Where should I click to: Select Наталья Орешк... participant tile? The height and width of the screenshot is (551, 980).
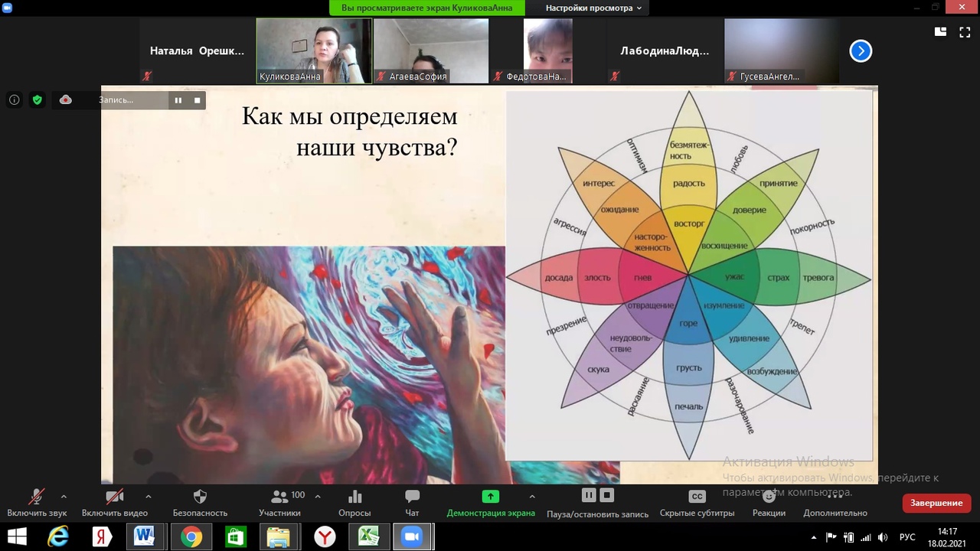tap(197, 51)
